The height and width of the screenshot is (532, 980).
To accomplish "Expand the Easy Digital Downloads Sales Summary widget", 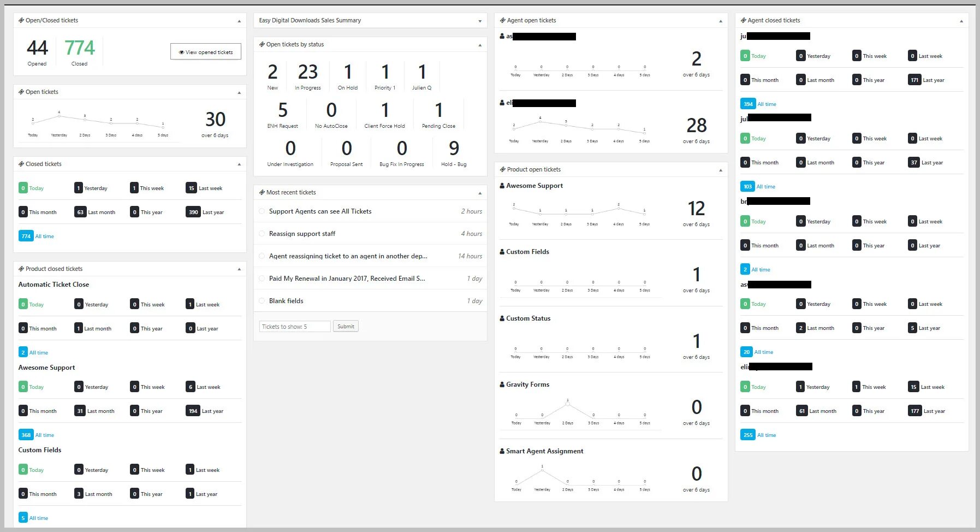I will (x=480, y=20).
